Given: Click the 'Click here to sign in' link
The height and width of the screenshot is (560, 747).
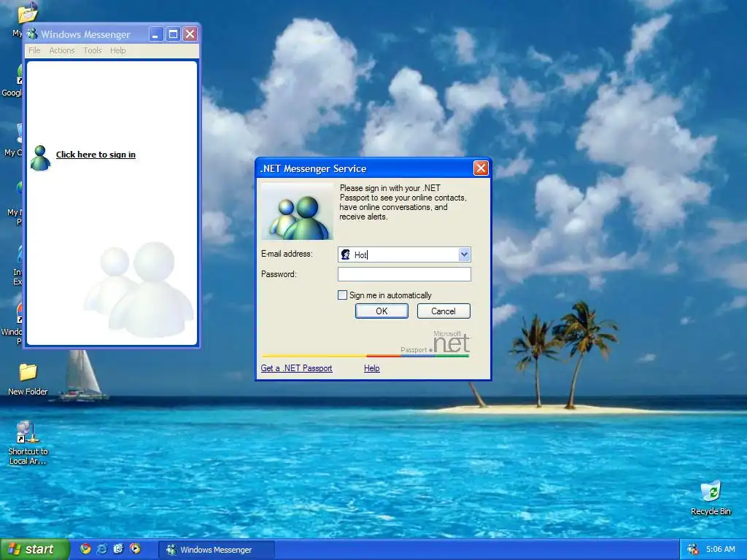Looking at the screenshot, I should (96, 155).
